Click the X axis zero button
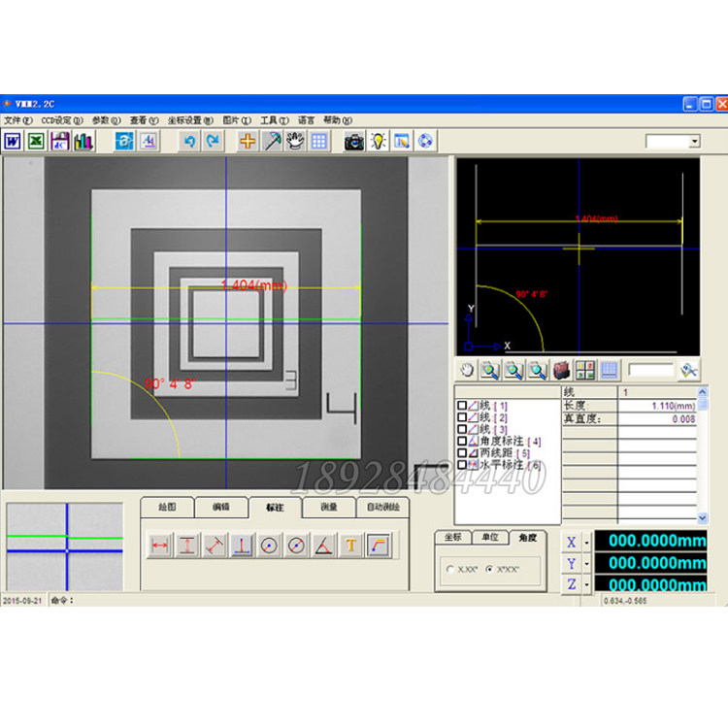This screenshot has height=728, width=728. pos(572,543)
